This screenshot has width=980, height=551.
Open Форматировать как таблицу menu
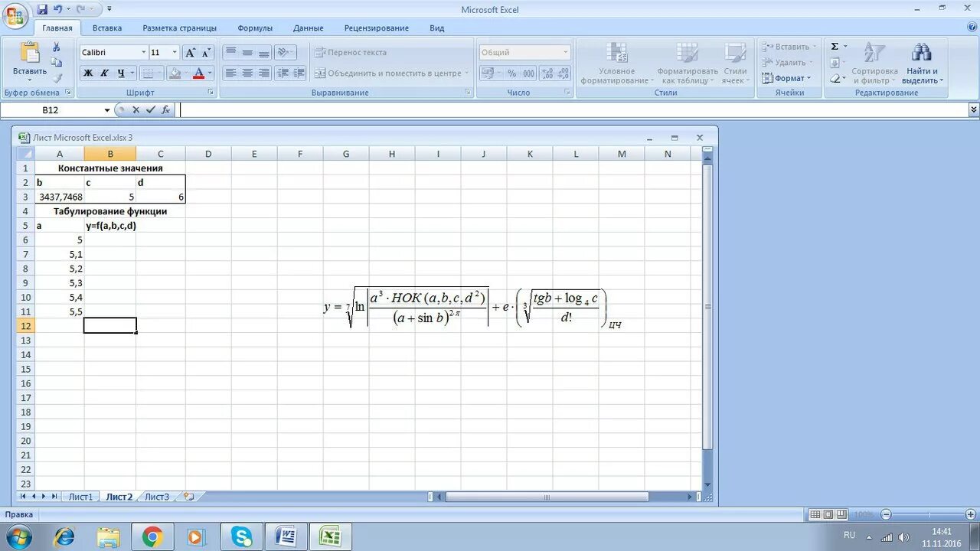click(687, 63)
